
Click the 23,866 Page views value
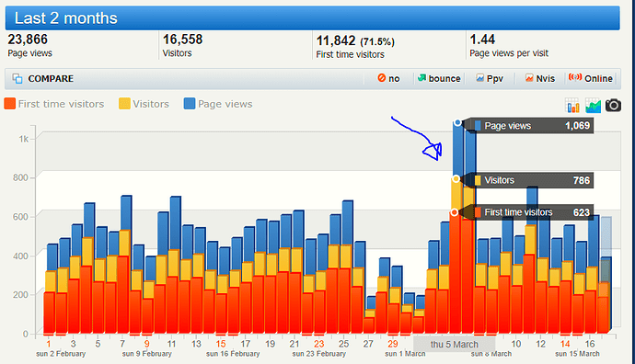point(28,40)
